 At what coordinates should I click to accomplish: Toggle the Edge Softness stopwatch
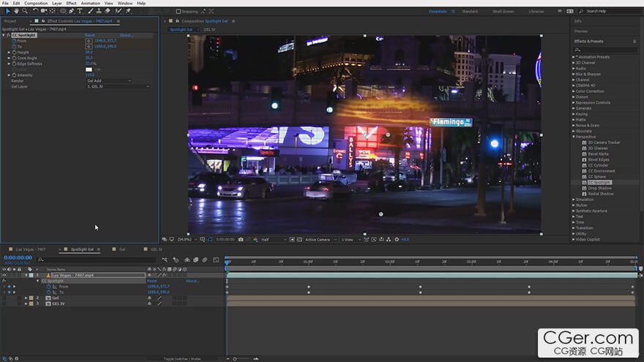pos(15,64)
